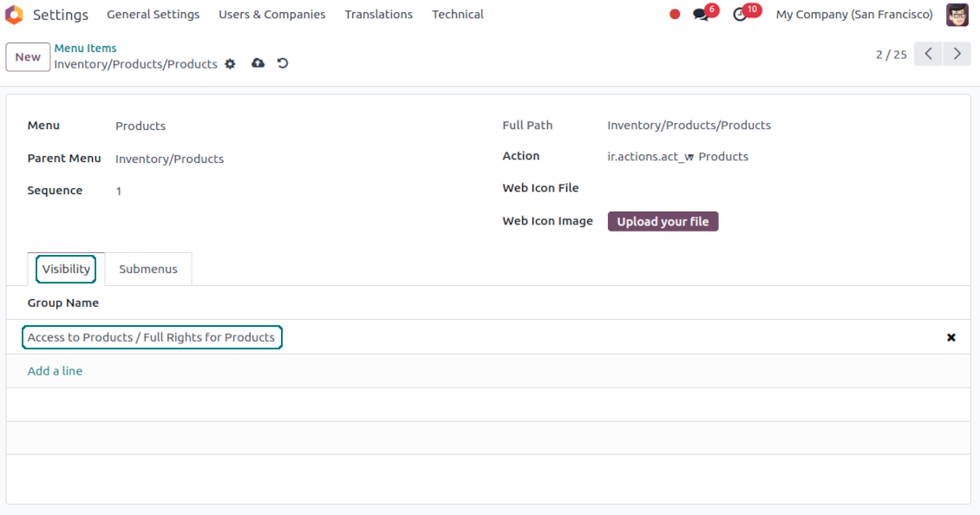Expand the Users & Companies menu
This screenshot has width=980, height=515.
(x=272, y=15)
